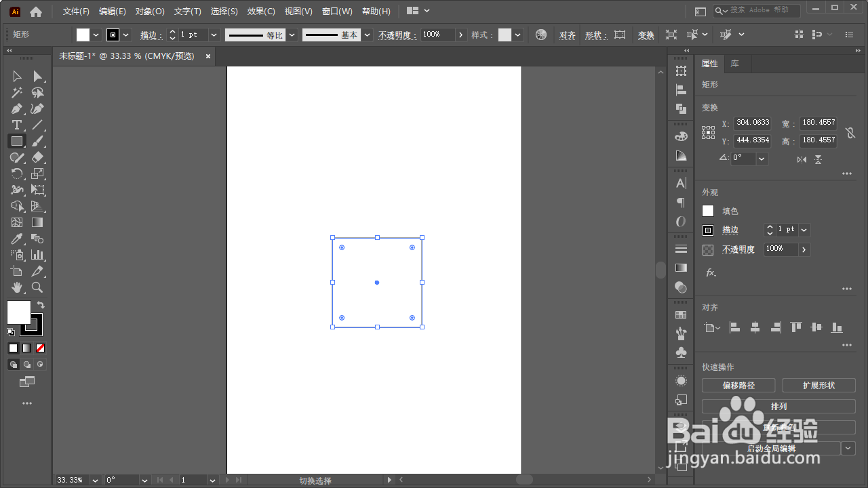Viewport: 868px width, 488px height.
Task: Select the Type tool
Action: [17, 125]
